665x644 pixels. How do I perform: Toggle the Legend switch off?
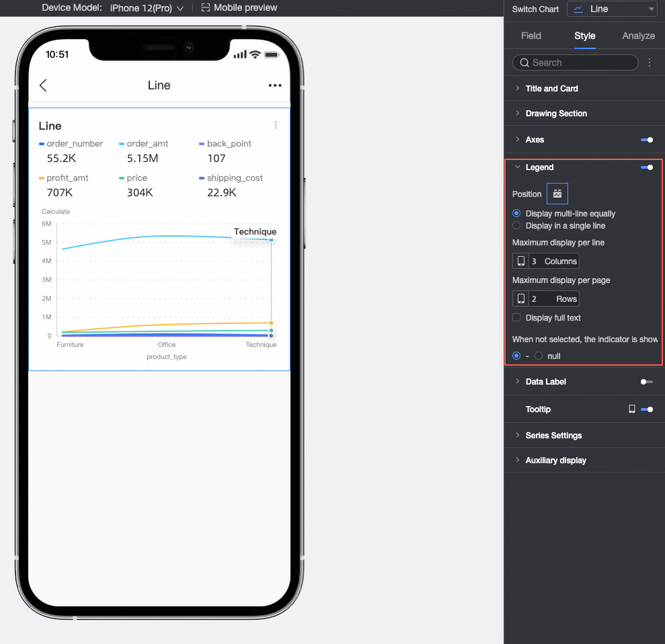pyautogui.click(x=647, y=167)
